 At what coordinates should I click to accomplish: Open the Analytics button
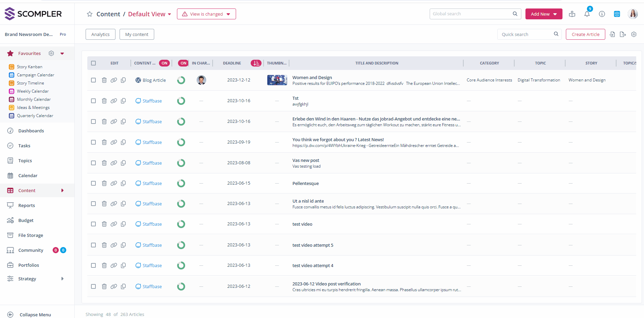click(x=100, y=34)
